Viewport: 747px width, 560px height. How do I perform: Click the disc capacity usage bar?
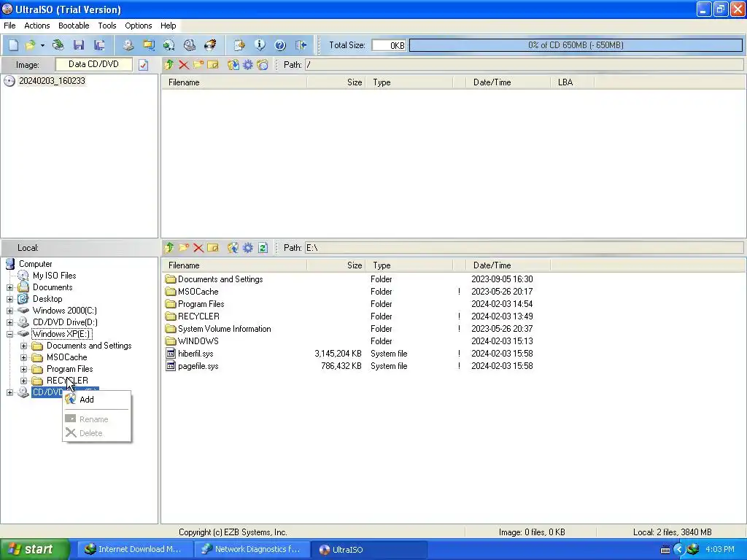pyautogui.click(x=576, y=45)
